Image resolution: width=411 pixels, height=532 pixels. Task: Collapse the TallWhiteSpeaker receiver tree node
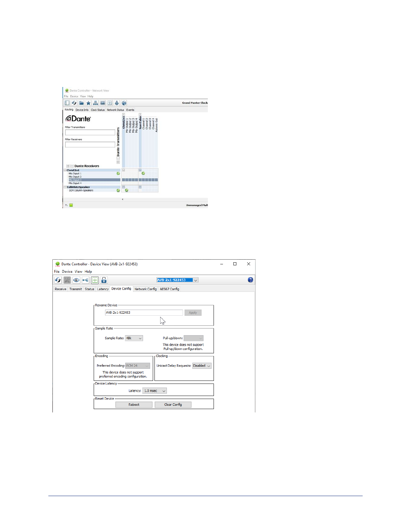click(x=65, y=187)
